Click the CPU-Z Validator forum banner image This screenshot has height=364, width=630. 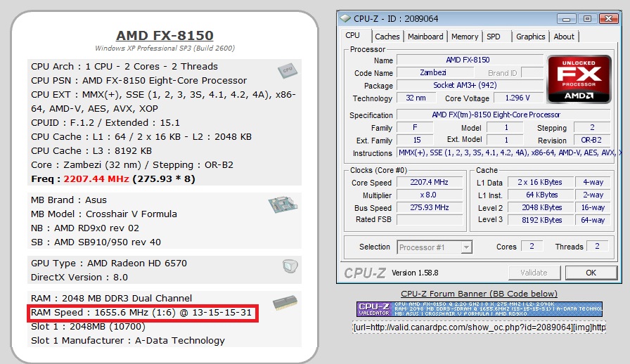point(480,309)
